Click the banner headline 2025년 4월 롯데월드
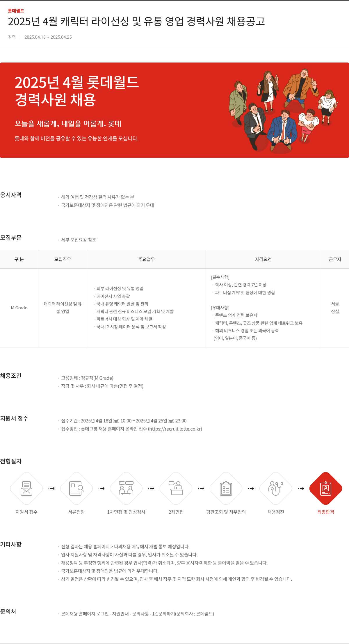Image resolution: width=349 pixels, height=644 pixels. 77,82
